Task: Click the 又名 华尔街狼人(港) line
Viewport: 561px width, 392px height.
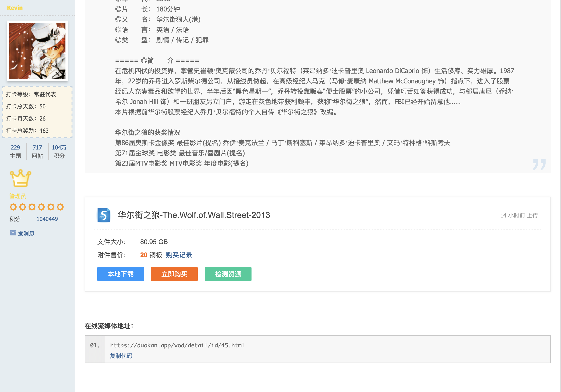Action: click(158, 19)
